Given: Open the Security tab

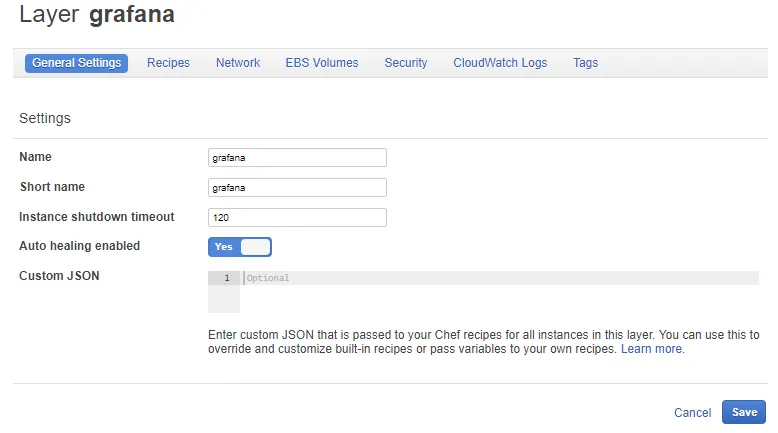Looking at the screenshot, I should click(x=406, y=63).
